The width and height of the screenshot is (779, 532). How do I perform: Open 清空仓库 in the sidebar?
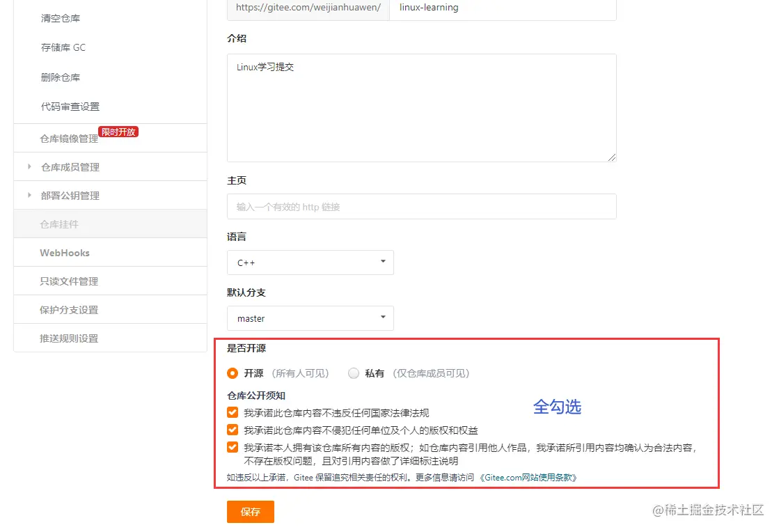pyautogui.click(x=60, y=18)
